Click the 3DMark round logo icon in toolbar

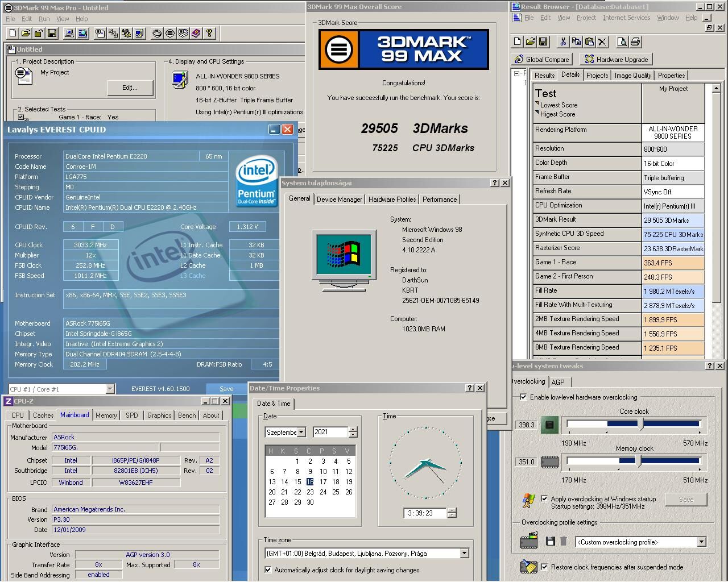170,34
